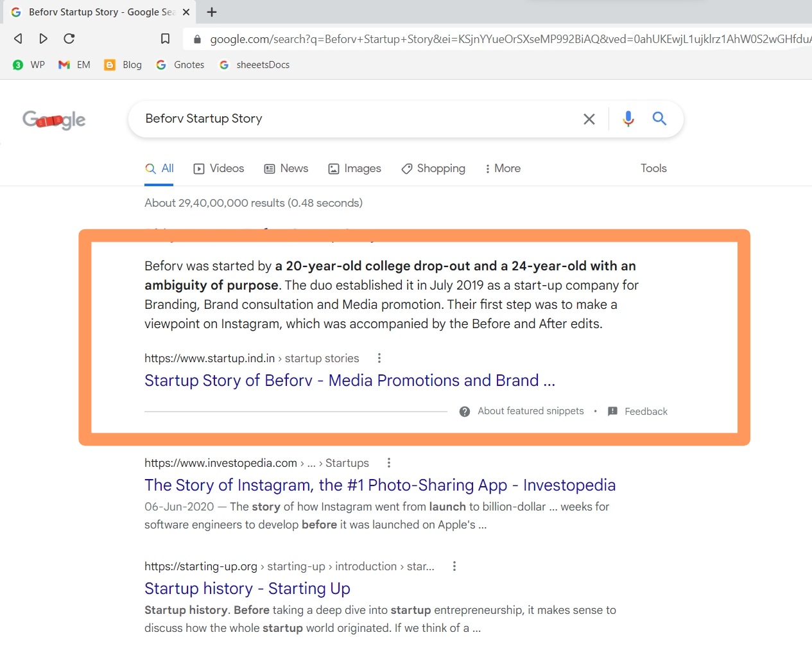Open Startup history - Starting Up link
Screen dimensions: 812x655
(x=247, y=588)
